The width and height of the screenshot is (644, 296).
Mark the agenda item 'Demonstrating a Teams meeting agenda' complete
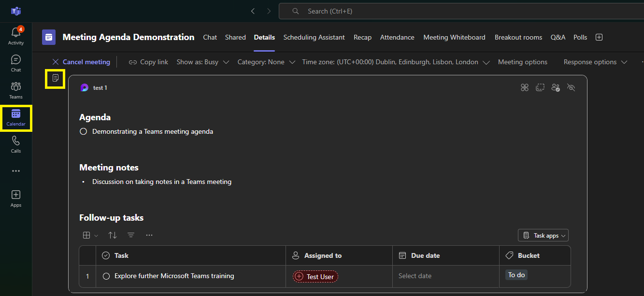83,131
